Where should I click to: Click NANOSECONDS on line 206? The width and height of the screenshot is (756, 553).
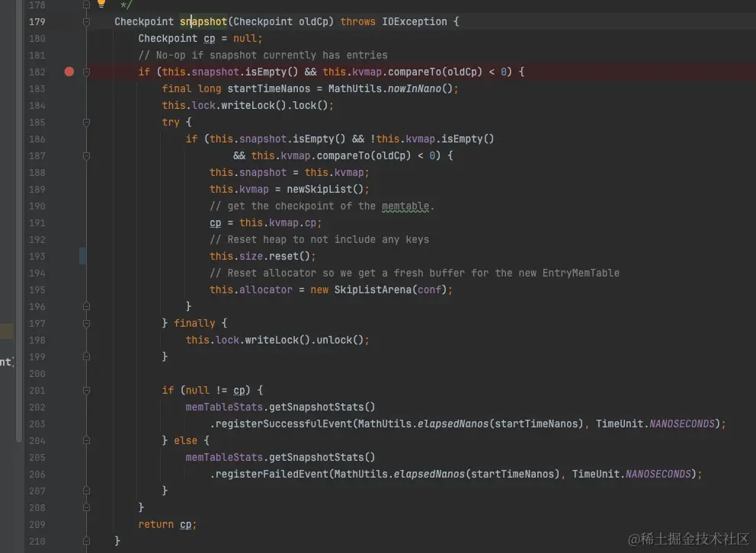click(x=658, y=474)
